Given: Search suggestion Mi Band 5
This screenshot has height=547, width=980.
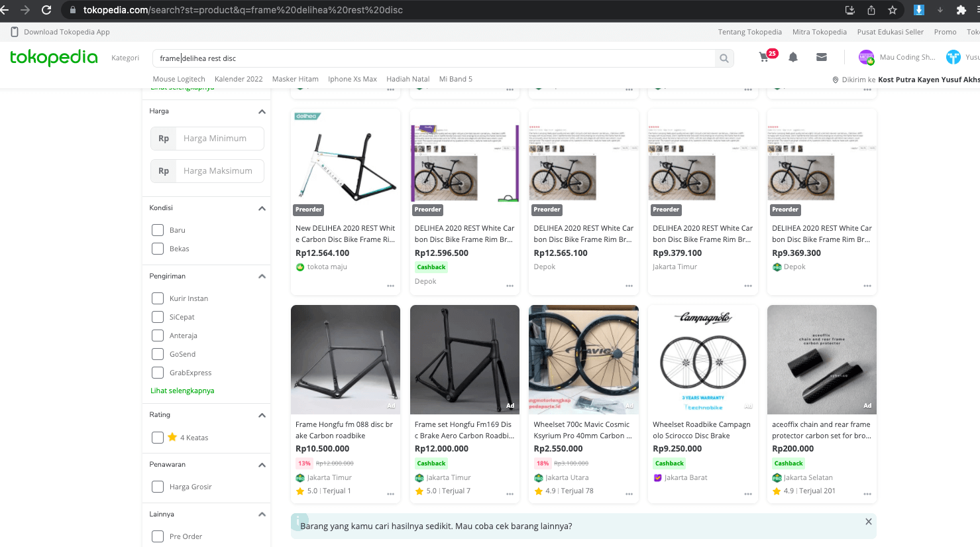Looking at the screenshot, I should pos(456,79).
